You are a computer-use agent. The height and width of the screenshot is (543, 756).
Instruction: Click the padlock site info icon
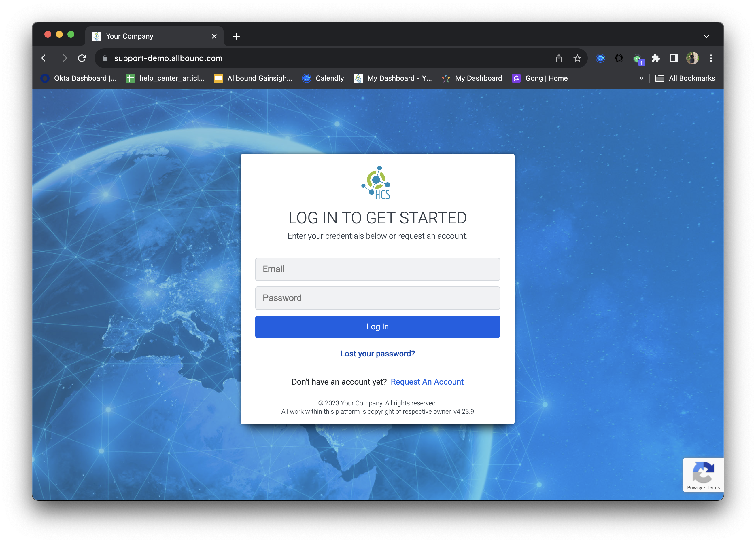click(x=105, y=58)
